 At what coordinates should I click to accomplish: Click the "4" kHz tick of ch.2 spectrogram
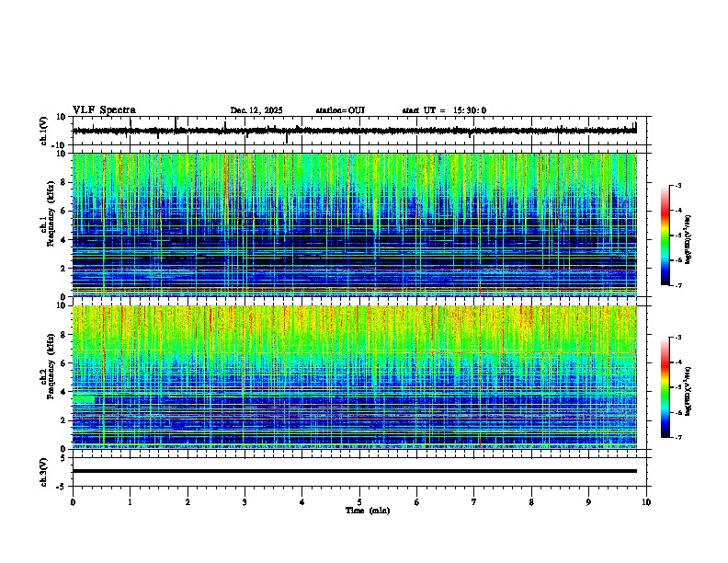click(63, 392)
